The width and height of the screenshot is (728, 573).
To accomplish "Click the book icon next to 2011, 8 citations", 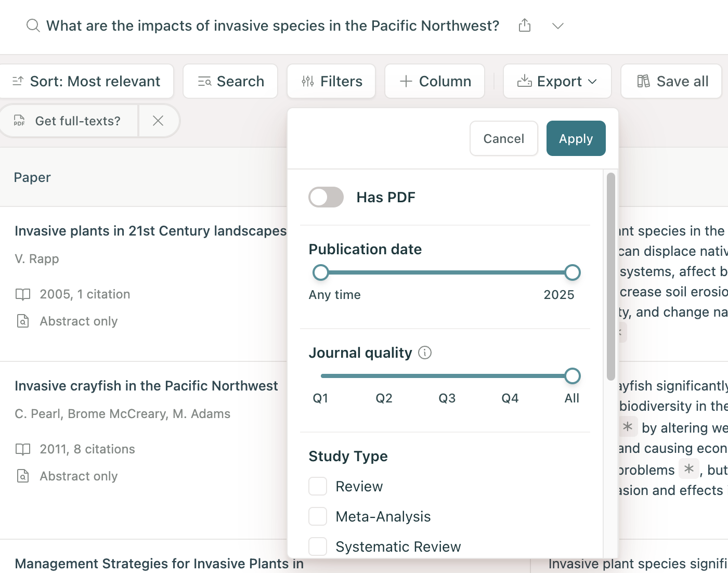I will [x=23, y=449].
